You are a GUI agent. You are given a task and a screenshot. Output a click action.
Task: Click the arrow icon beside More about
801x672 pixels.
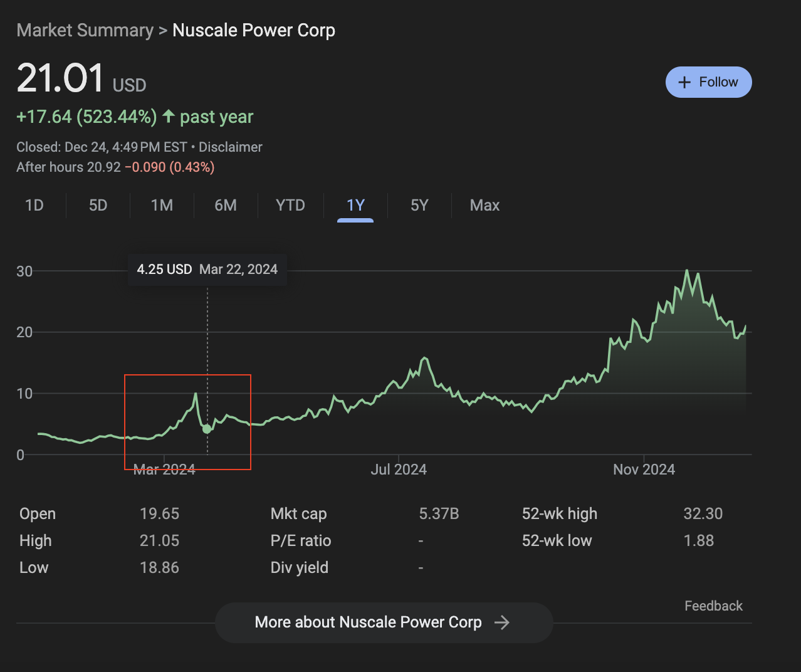pos(501,622)
